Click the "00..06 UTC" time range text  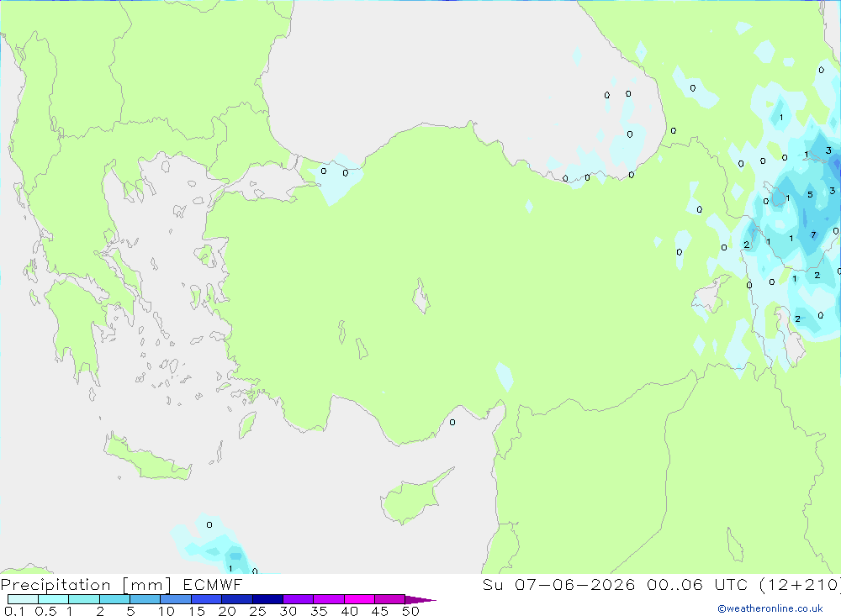tap(696, 584)
